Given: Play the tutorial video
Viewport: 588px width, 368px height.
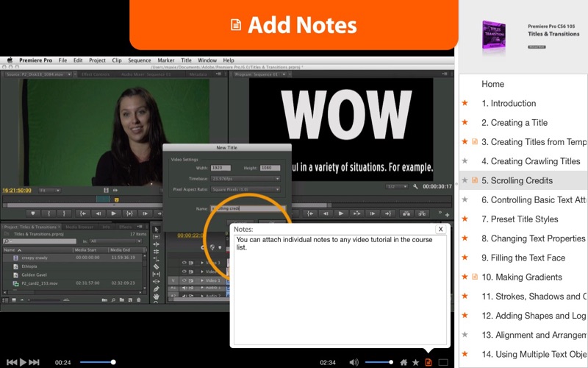Looking at the screenshot, I should (x=23, y=362).
